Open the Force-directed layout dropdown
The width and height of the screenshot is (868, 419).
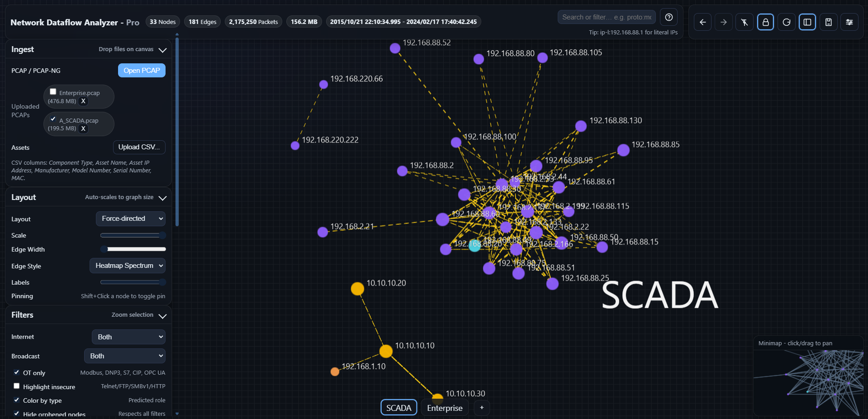point(130,219)
